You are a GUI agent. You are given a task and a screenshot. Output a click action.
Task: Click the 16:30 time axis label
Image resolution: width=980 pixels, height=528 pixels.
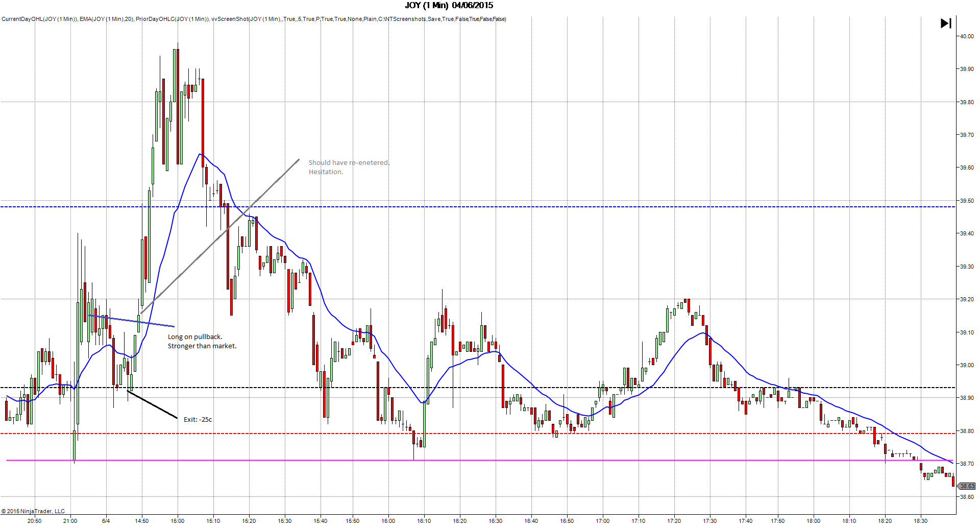tap(496, 521)
